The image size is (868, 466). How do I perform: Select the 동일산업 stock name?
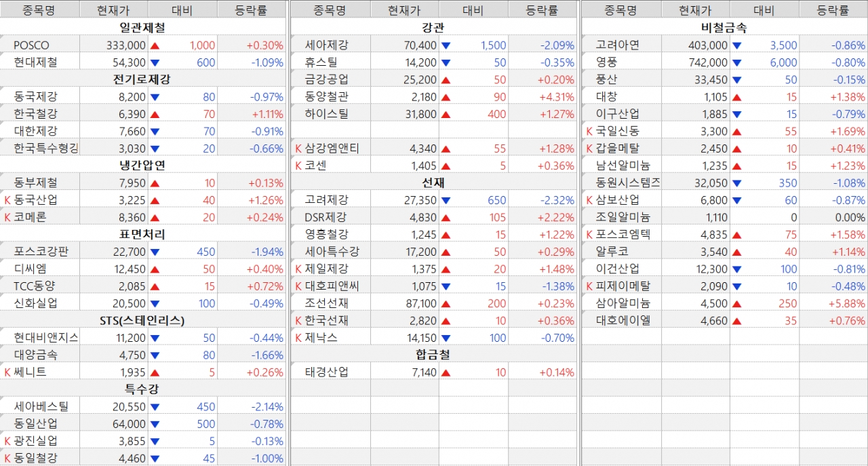pos(36,423)
